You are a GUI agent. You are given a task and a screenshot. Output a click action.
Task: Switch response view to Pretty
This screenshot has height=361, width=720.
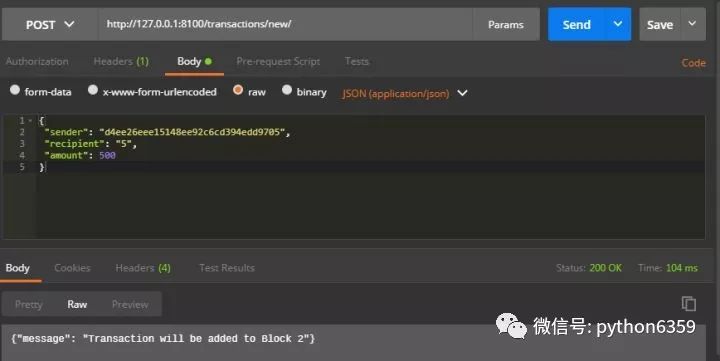pos(28,305)
